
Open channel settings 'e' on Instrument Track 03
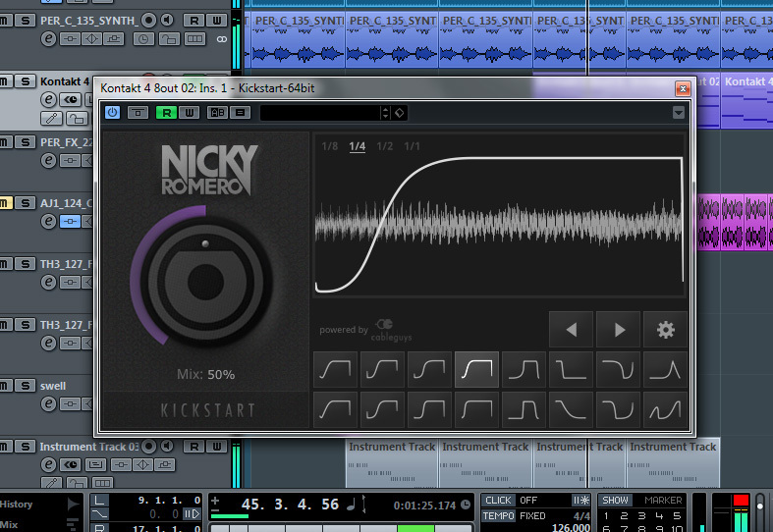[48, 465]
